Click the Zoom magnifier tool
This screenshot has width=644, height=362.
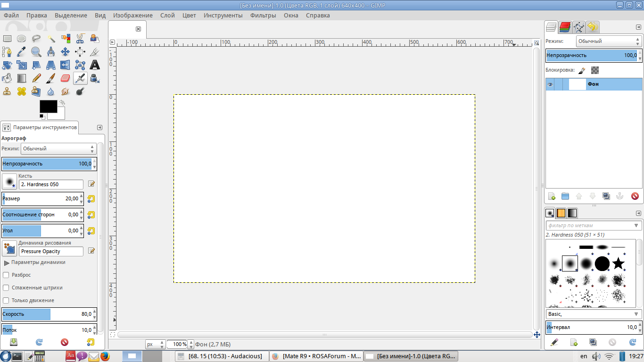tap(36, 52)
